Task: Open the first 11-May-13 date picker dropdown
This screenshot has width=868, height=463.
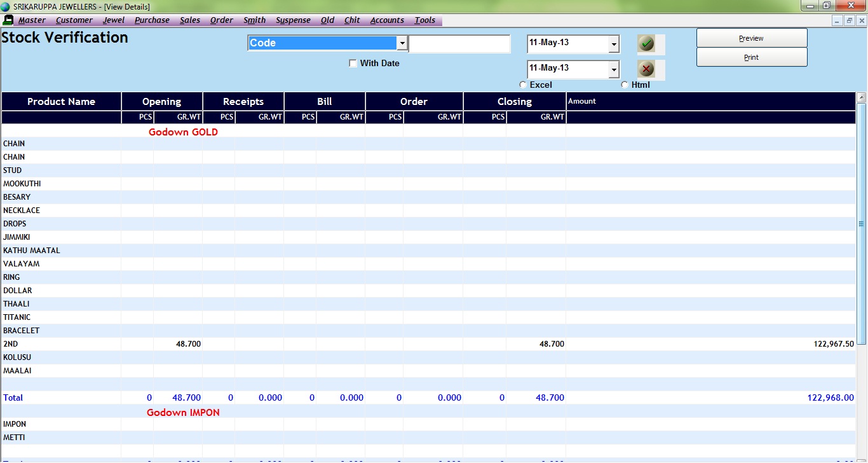Action: 613,45
